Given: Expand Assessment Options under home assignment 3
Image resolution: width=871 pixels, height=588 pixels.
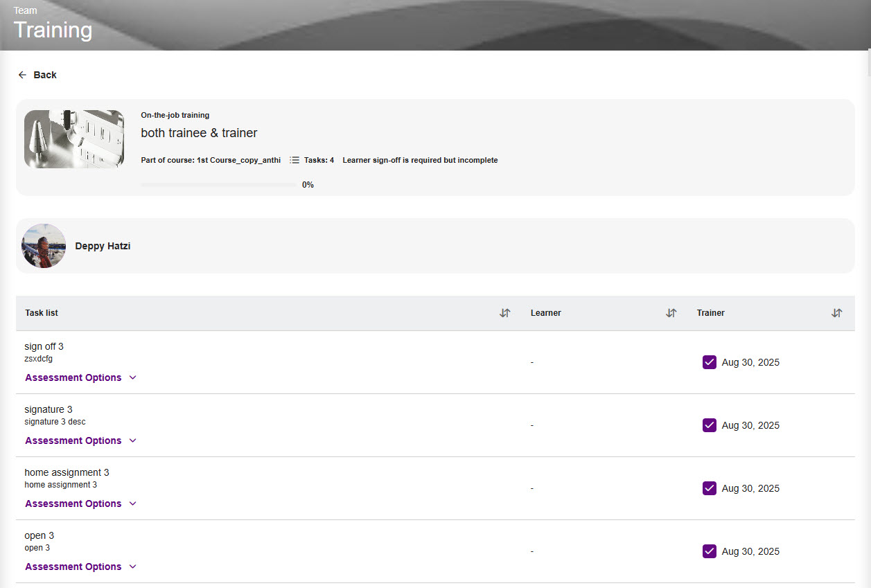Looking at the screenshot, I should (x=81, y=504).
